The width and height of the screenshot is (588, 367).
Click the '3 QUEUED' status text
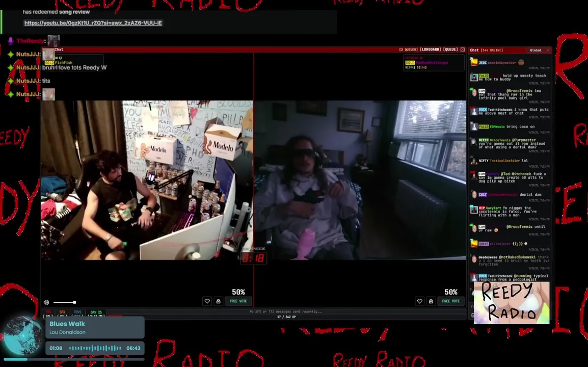pyautogui.click(x=408, y=49)
